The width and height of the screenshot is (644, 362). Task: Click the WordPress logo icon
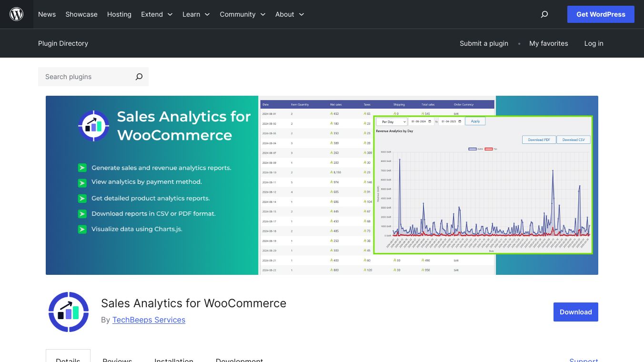[x=17, y=14]
